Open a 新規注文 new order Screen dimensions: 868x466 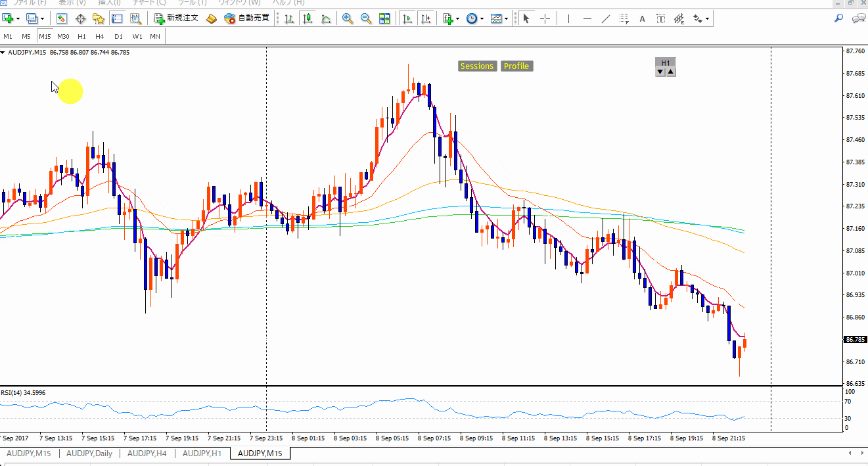pos(176,18)
